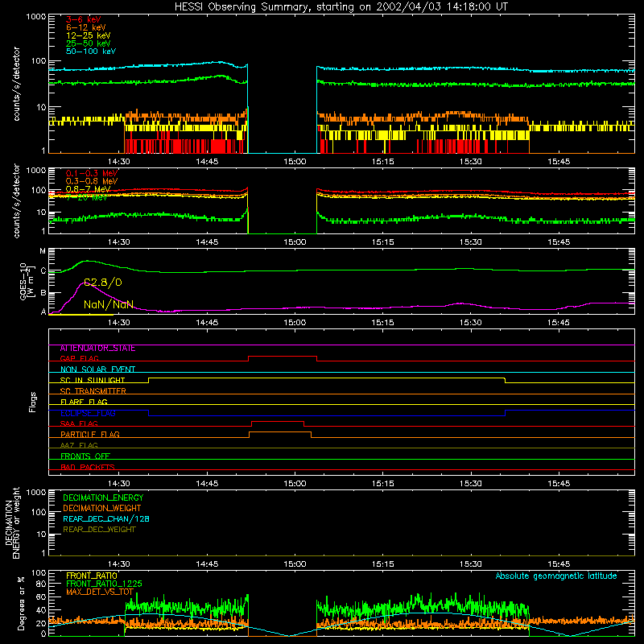Image resolution: width=644 pixels, height=644 pixels.
Task: Click the DECIMATION ENERGY or weight axis label
Action: coord(13,522)
